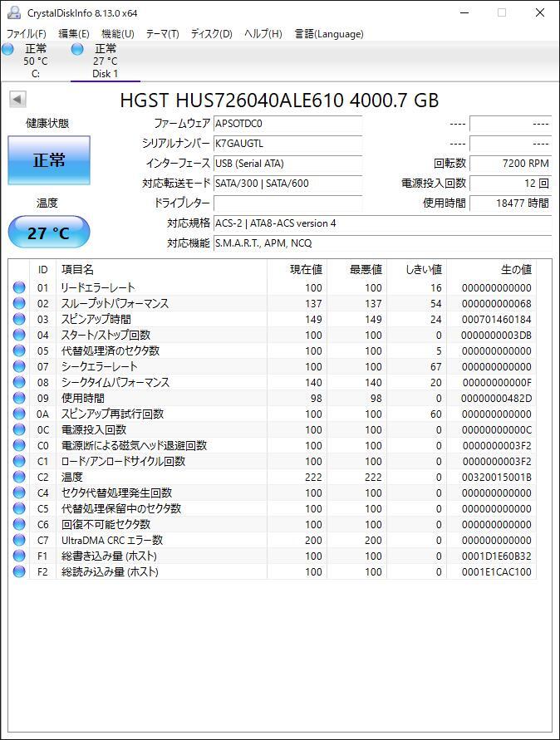Open the ヘルプ(H) menu
Image resolution: width=560 pixels, height=740 pixels.
point(263,33)
